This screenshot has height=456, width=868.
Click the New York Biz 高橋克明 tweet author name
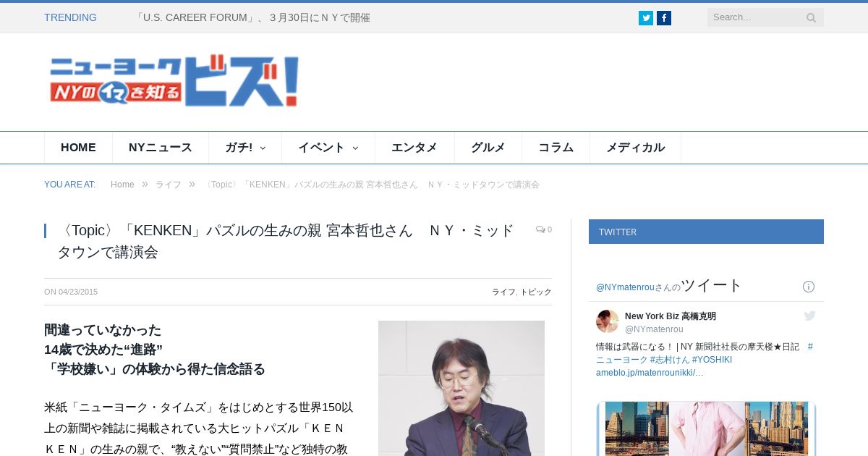tap(671, 316)
